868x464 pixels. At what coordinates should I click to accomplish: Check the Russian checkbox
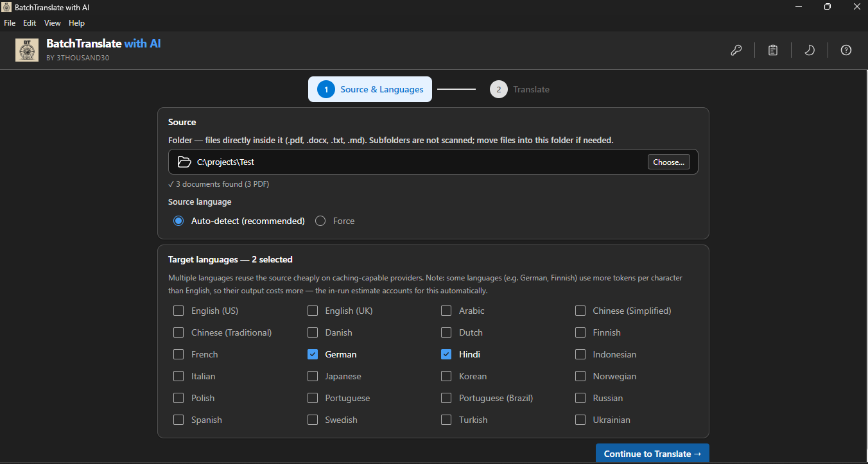tap(580, 398)
